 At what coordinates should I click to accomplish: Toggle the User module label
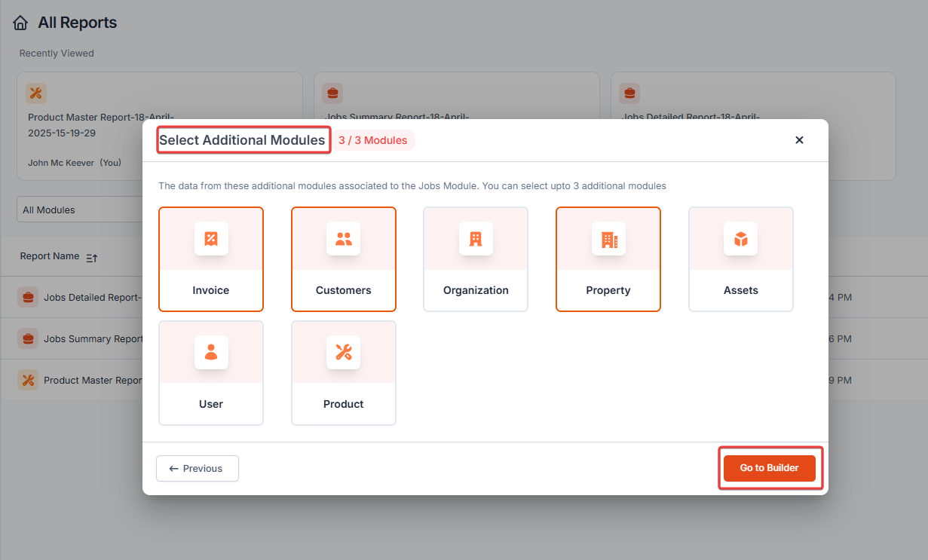211,404
